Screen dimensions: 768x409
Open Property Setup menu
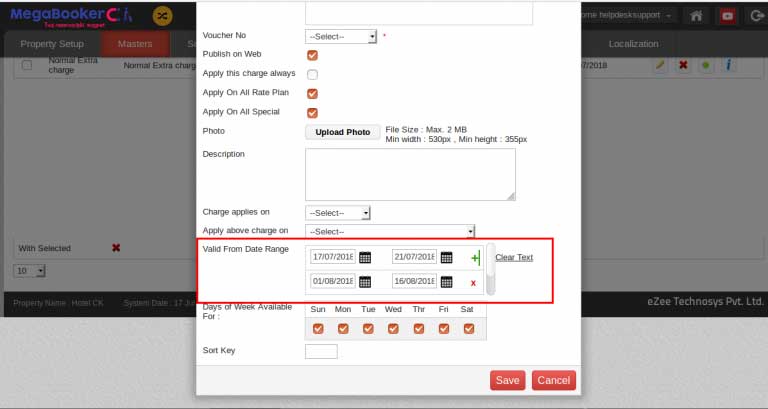(x=52, y=44)
